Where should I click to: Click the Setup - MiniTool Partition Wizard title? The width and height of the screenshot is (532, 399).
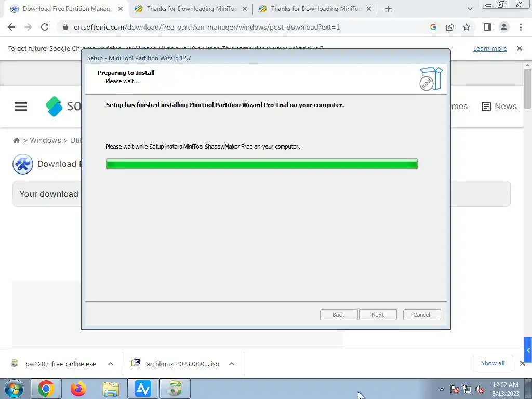(139, 58)
